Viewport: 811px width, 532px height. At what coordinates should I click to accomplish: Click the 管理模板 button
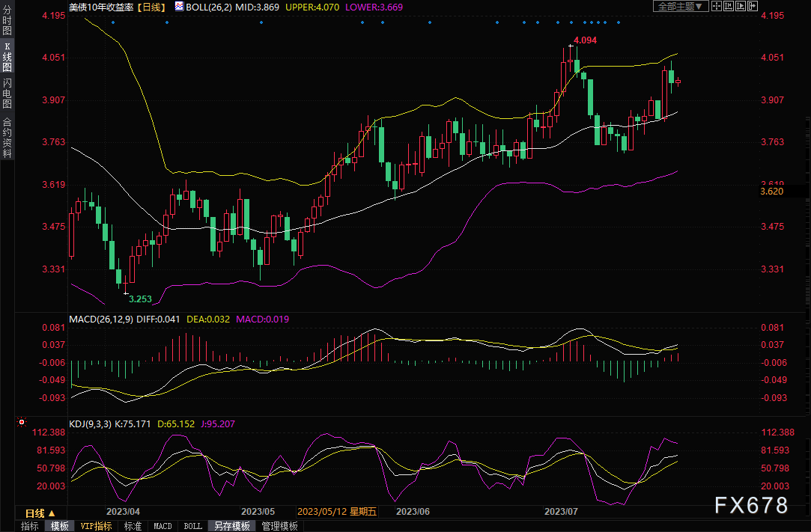(x=279, y=526)
